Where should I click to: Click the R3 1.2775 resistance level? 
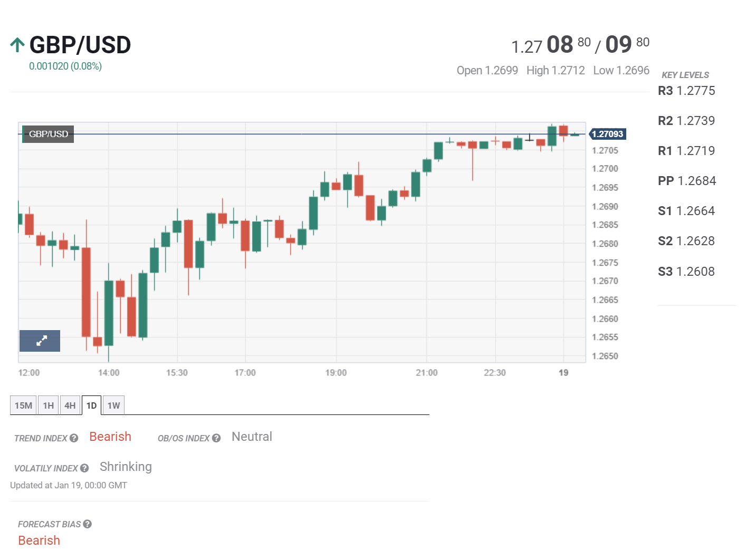(x=686, y=91)
